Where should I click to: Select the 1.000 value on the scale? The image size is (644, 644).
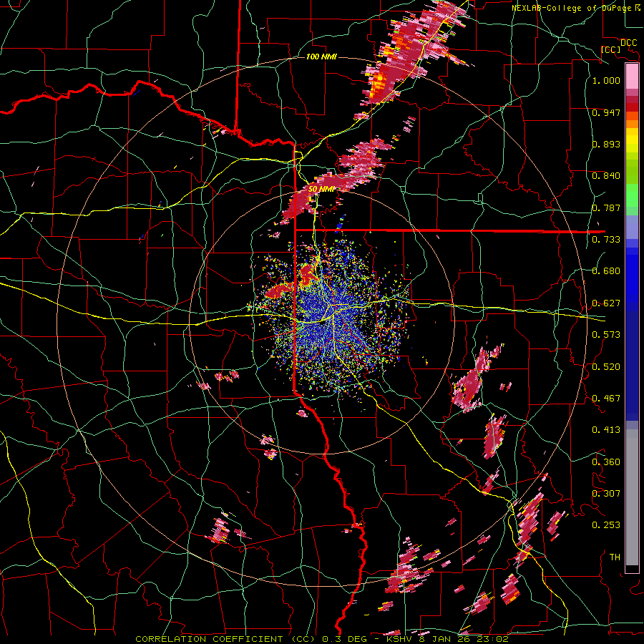606,80
